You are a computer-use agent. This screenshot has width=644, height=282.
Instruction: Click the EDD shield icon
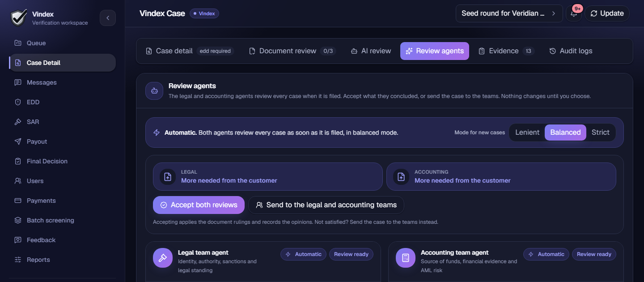point(18,102)
